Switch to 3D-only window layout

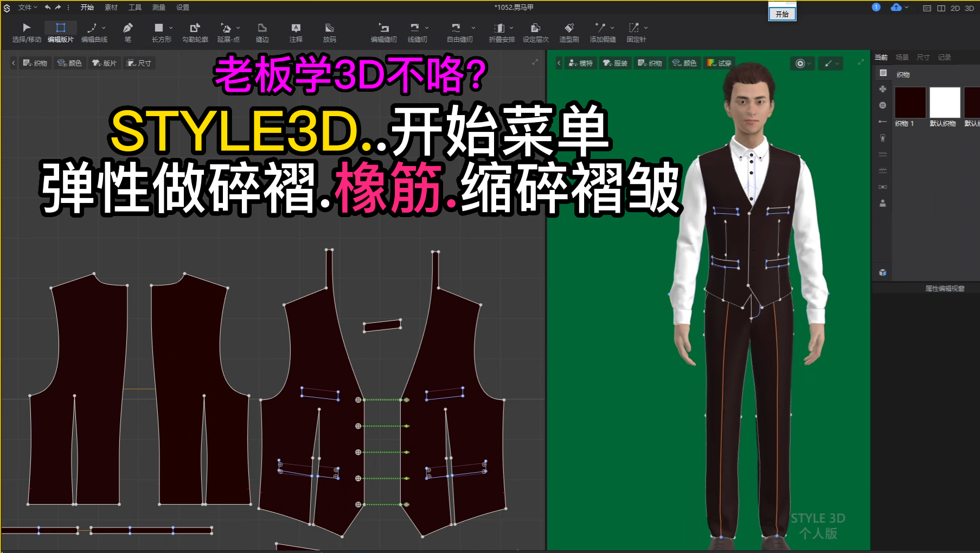tap(970, 8)
